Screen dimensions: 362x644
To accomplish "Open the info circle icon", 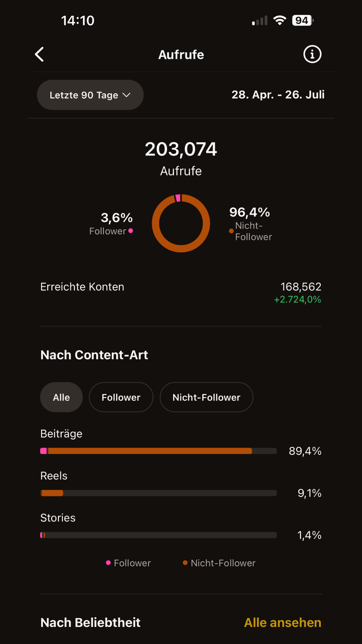I will 312,54.
